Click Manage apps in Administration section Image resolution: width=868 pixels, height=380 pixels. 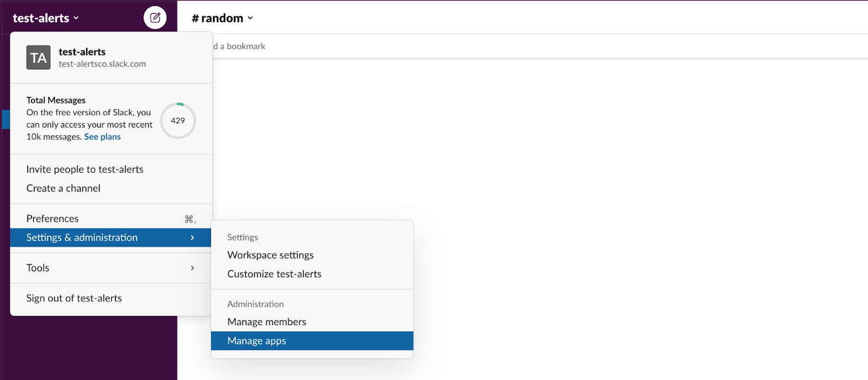tap(257, 341)
